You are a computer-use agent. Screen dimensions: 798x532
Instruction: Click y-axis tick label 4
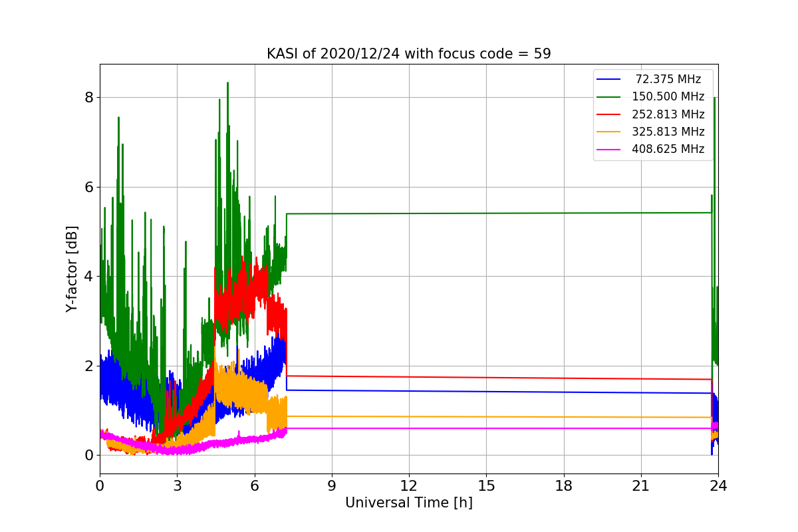coord(89,277)
